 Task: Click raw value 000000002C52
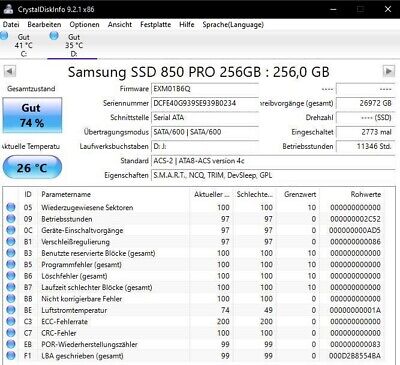point(355,219)
